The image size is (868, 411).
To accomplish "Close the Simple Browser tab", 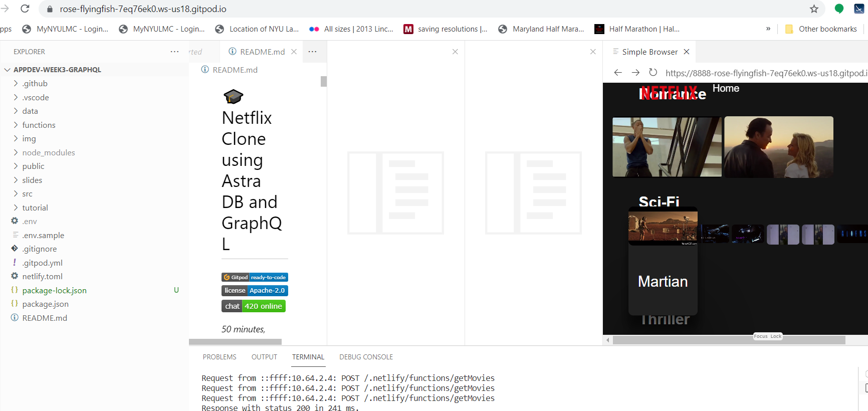I will (x=687, y=52).
